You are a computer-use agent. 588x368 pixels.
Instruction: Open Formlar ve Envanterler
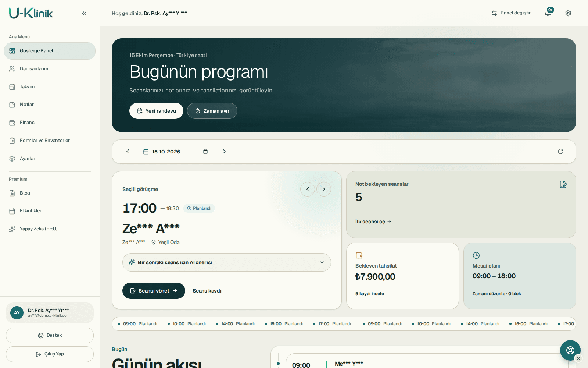pos(50,141)
